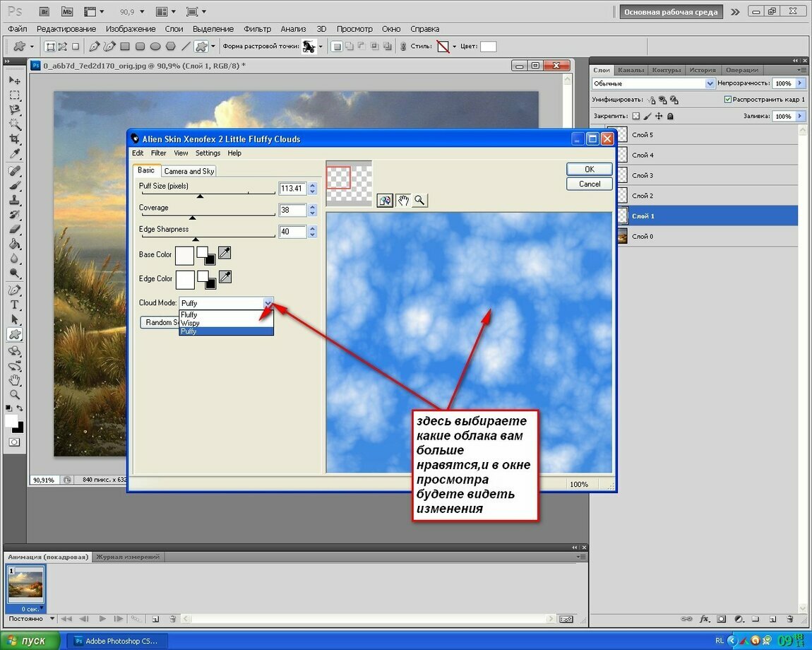
Task: Click the Base Color swatch
Action: point(184,255)
